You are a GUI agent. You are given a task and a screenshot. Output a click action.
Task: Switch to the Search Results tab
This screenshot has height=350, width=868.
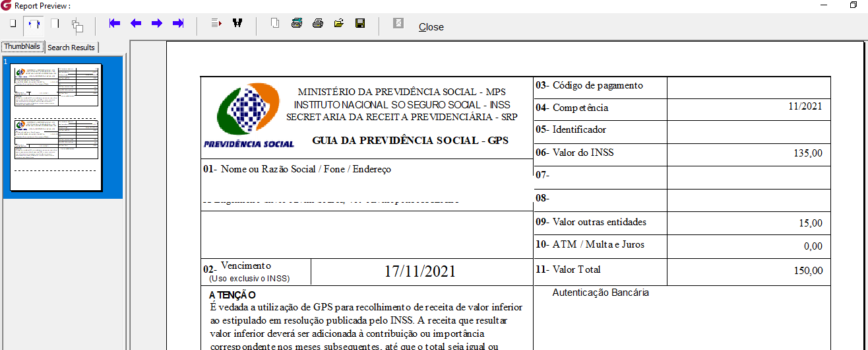71,48
